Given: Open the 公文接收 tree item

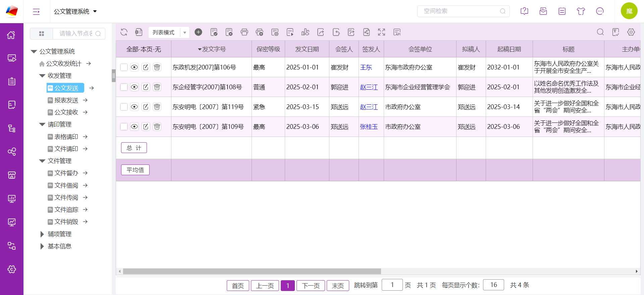Looking at the screenshot, I should (66, 112).
